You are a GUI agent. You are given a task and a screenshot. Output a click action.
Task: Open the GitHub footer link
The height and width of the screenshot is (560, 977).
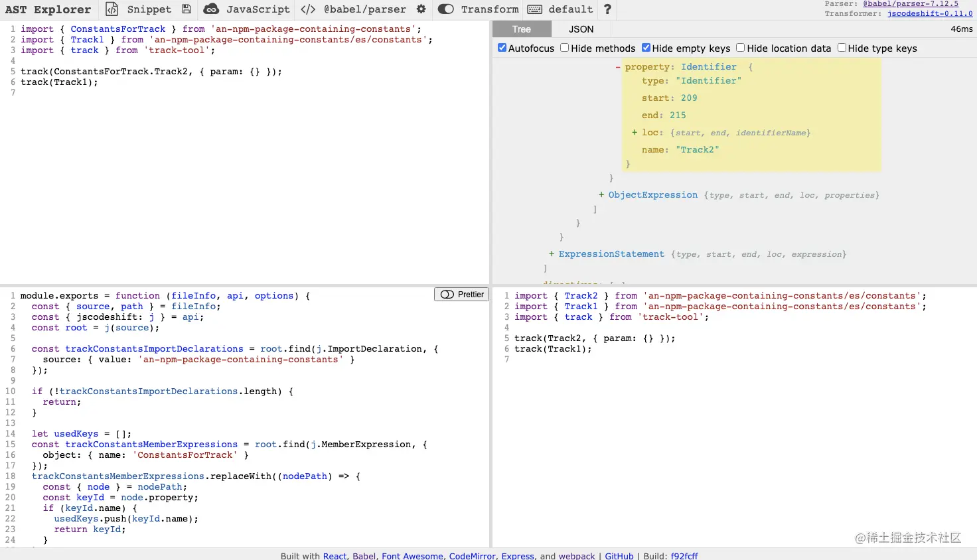point(619,556)
